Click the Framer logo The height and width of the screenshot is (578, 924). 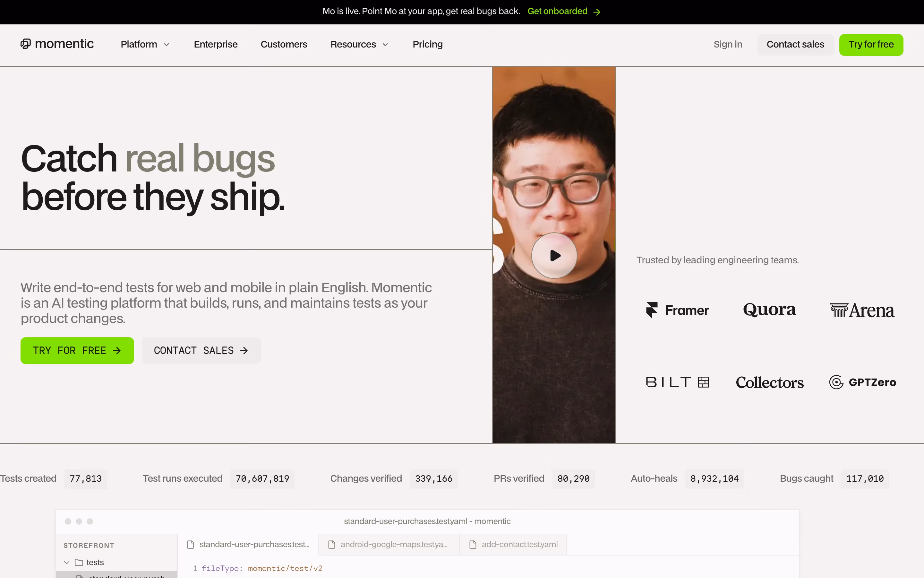click(x=677, y=310)
